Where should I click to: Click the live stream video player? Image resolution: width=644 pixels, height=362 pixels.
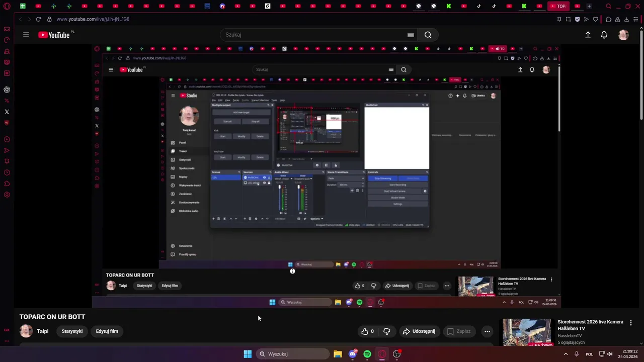coord(326,176)
